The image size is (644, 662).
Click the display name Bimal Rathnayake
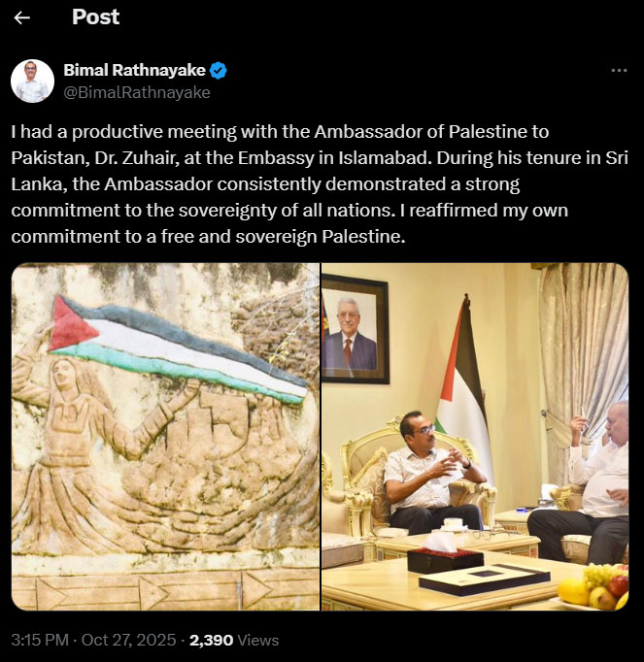pyautogui.click(x=135, y=71)
